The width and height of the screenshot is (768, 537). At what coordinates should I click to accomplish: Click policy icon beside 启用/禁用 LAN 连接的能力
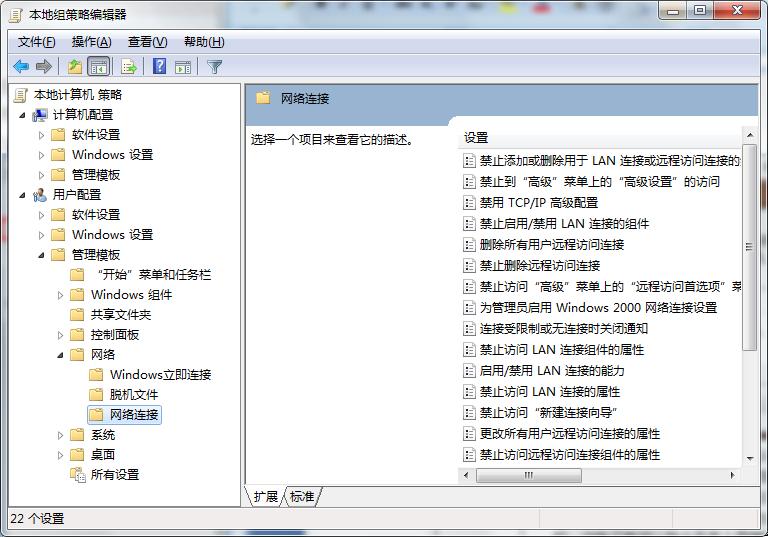pos(469,371)
